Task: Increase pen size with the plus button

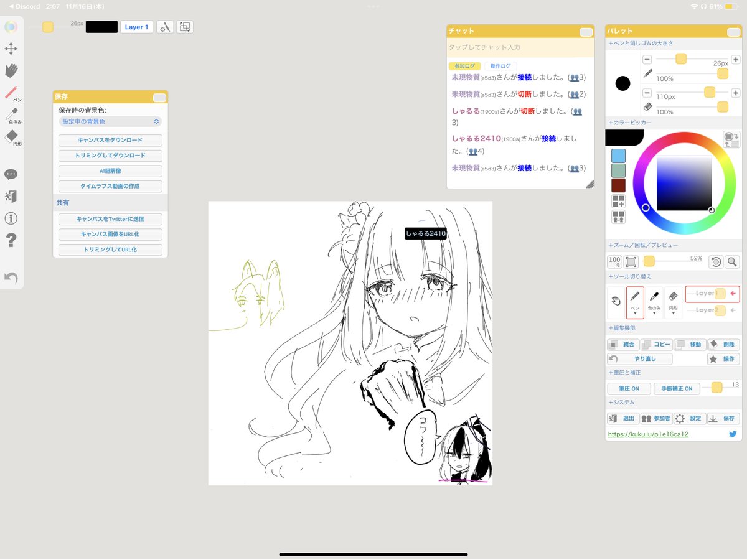Action: pos(736,59)
